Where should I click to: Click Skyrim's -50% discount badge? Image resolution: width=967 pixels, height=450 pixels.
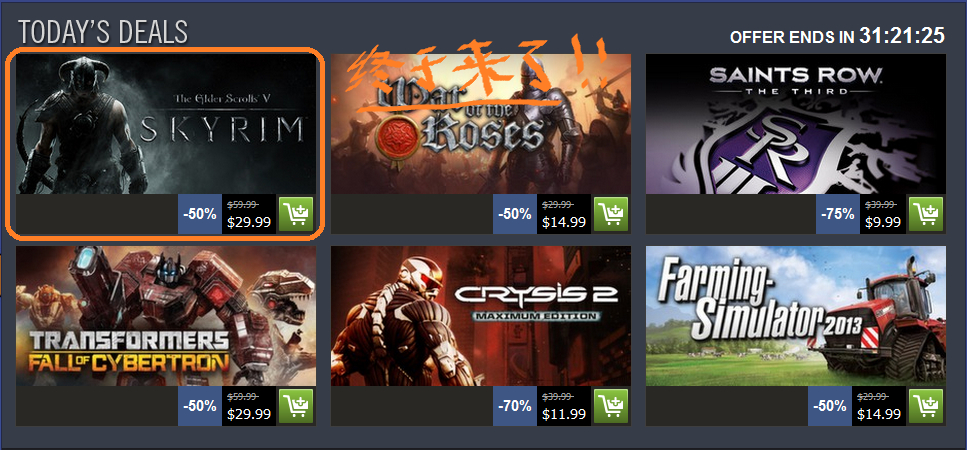click(x=200, y=214)
